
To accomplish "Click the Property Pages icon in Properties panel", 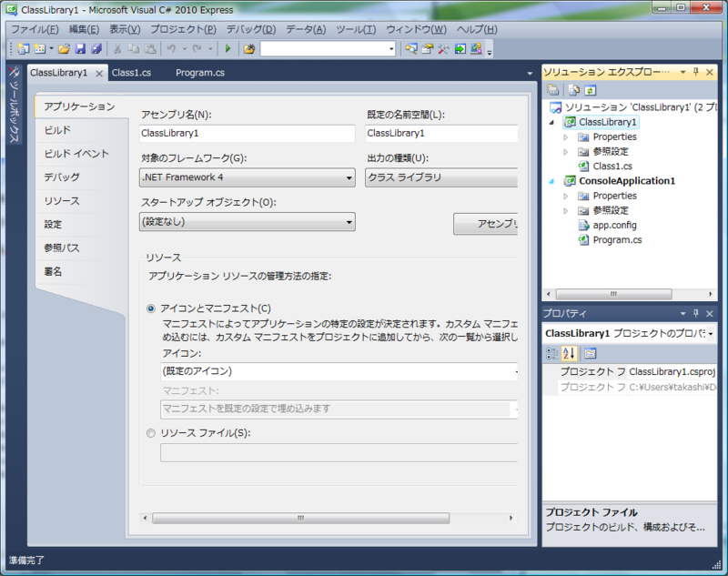I will 590,354.
